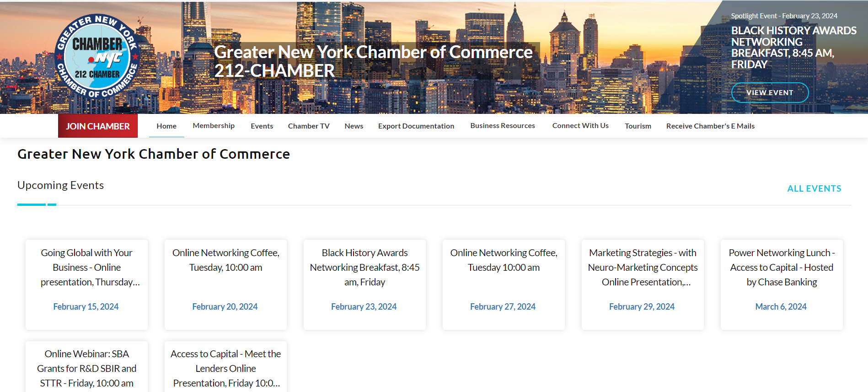Expand the Business Resources menu
868x392 pixels.
tap(502, 126)
